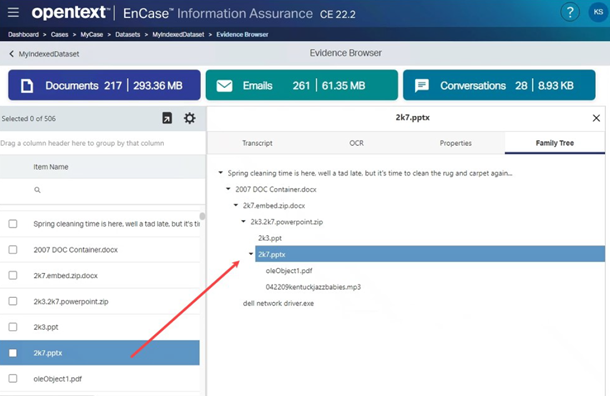Collapse the 2007 DOC Container.docx tree node
This screenshot has width=610, height=396.
[x=228, y=189]
